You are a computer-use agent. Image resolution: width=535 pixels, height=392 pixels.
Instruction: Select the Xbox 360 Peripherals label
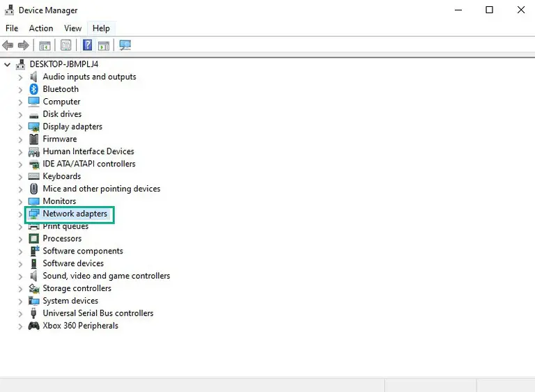coord(80,325)
